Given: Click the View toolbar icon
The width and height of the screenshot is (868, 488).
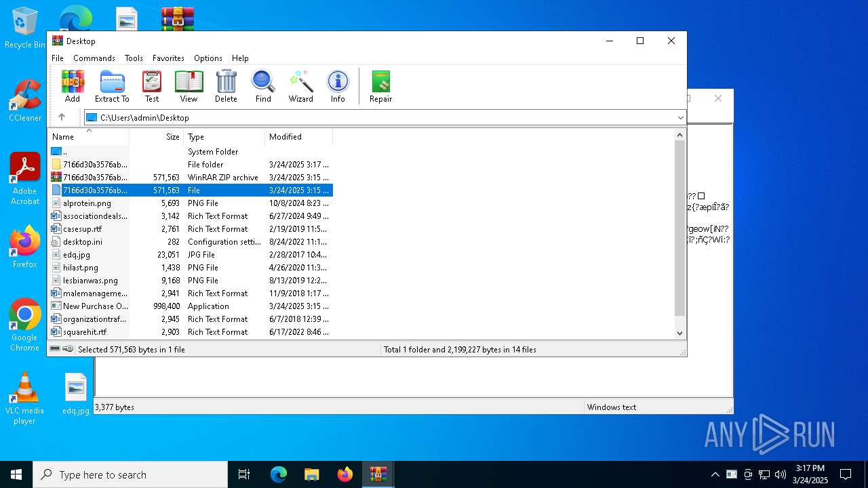Looking at the screenshot, I should [x=189, y=86].
